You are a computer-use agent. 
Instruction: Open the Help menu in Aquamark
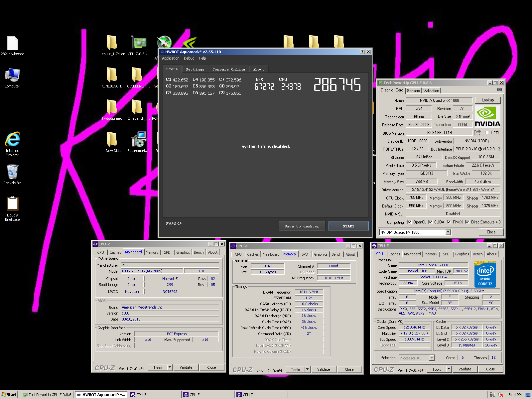202,58
